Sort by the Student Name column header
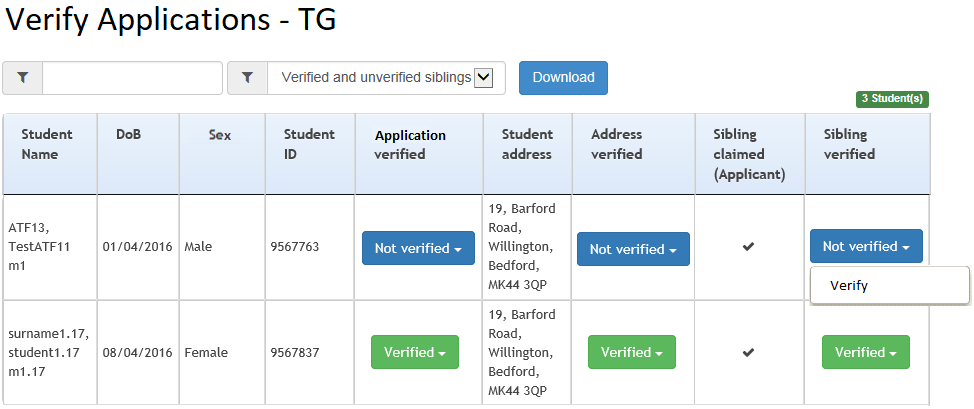The image size is (974, 409). 47,144
